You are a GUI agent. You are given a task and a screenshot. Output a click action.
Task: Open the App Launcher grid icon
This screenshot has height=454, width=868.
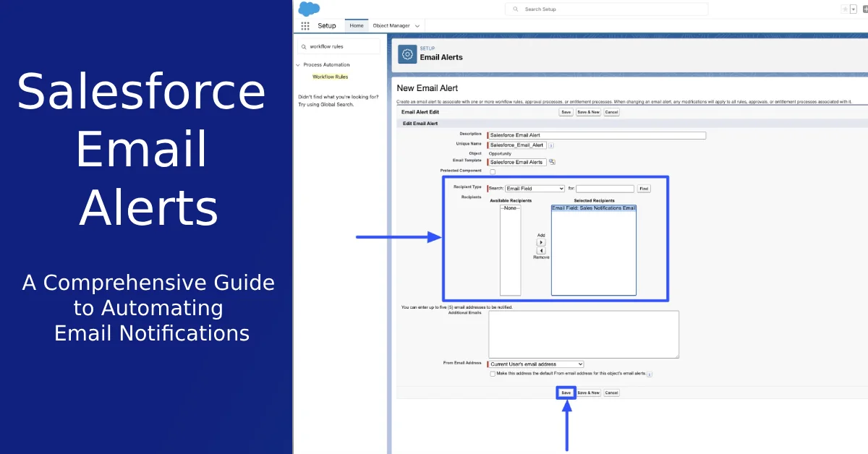click(305, 26)
